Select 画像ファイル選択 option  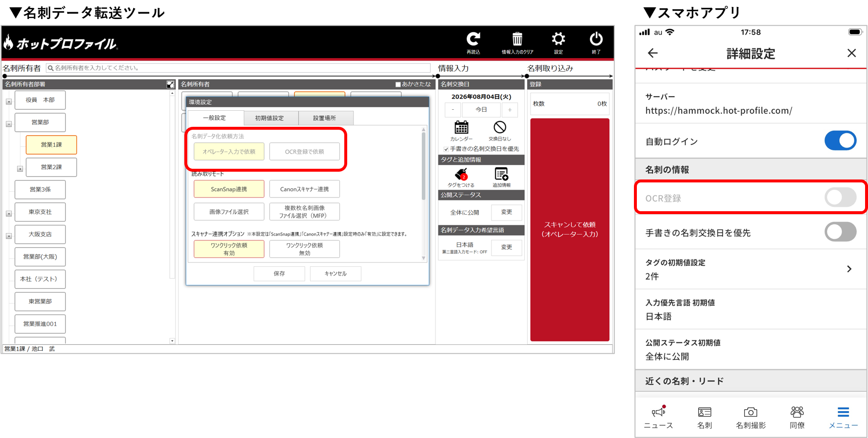click(229, 212)
